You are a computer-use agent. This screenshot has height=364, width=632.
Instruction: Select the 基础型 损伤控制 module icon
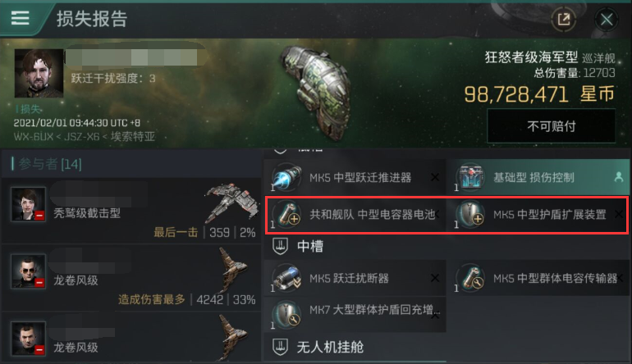[469, 177]
